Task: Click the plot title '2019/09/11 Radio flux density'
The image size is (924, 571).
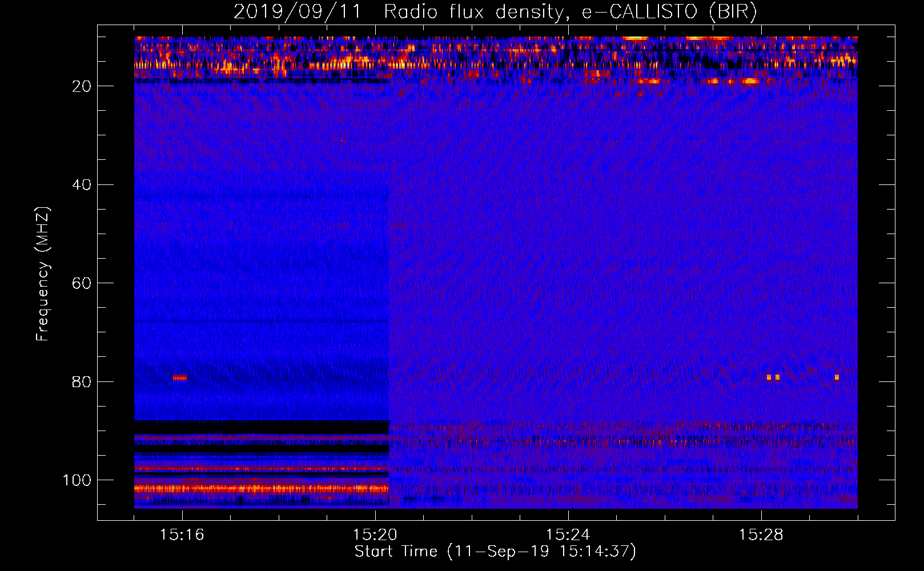Action: click(x=495, y=11)
